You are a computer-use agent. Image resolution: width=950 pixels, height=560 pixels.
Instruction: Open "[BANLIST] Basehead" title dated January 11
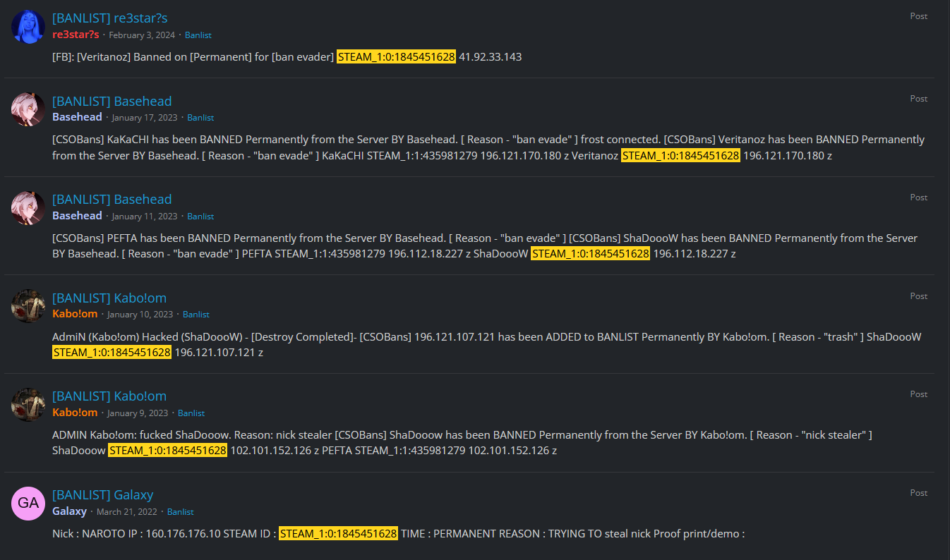coord(112,199)
